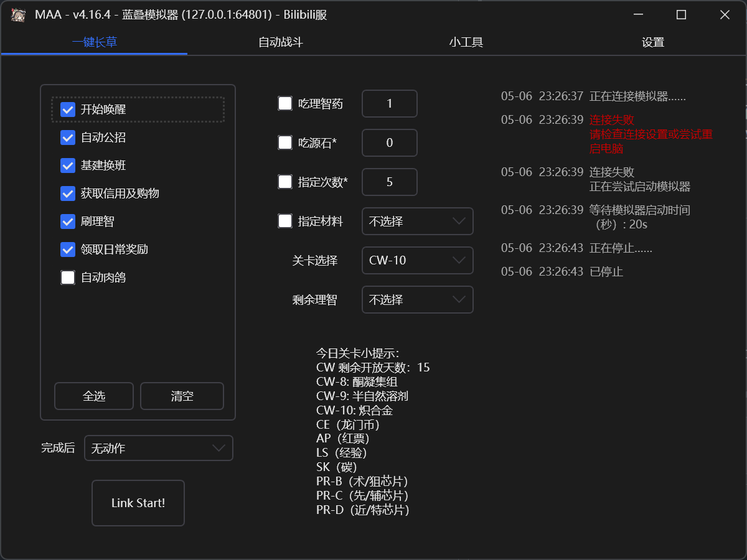Enable 指定次数 to limit run count
Image resolution: width=747 pixels, height=560 pixels.
pos(285,182)
